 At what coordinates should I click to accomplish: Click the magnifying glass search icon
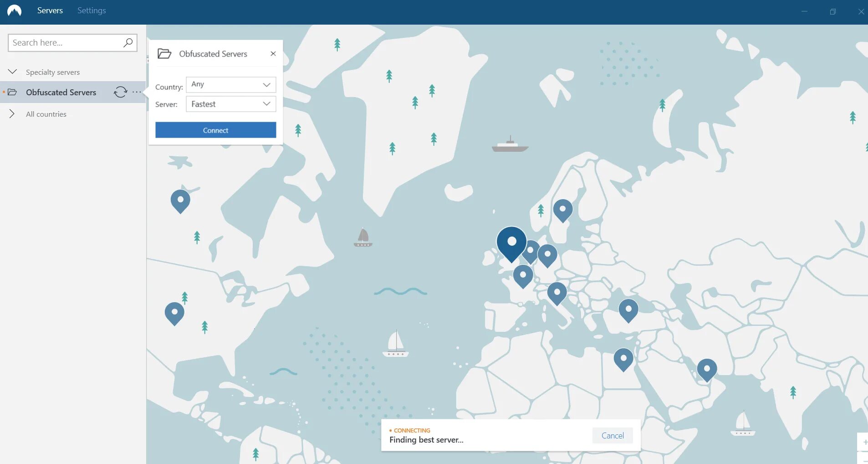pyautogui.click(x=128, y=42)
